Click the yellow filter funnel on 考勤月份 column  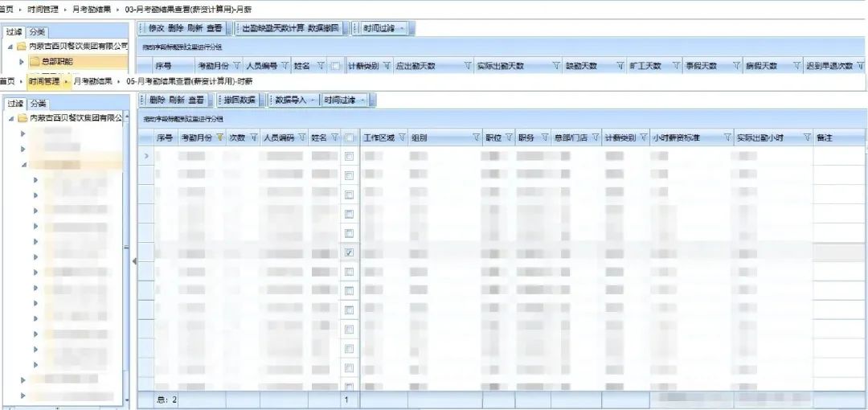tap(220, 137)
